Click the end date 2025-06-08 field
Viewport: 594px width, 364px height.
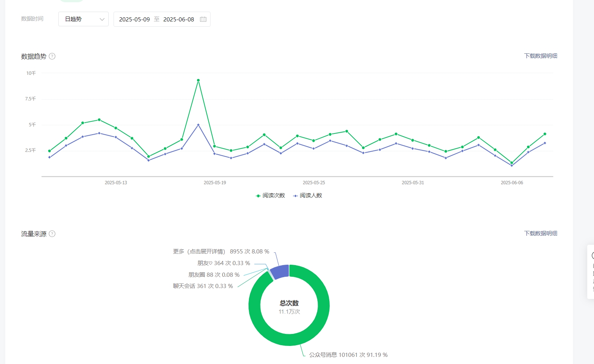click(x=179, y=19)
